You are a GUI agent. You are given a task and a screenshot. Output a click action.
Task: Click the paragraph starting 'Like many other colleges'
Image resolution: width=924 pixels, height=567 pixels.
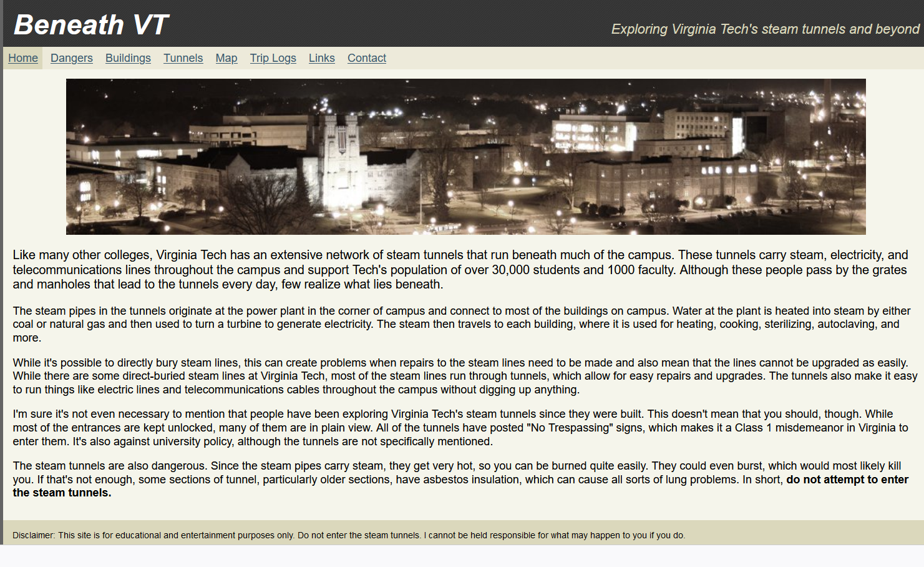(460, 270)
